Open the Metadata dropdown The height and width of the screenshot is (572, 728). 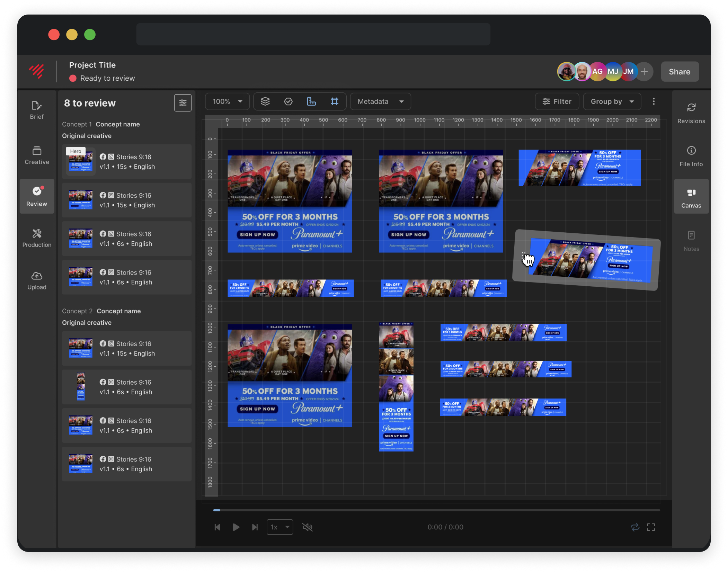point(380,101)
